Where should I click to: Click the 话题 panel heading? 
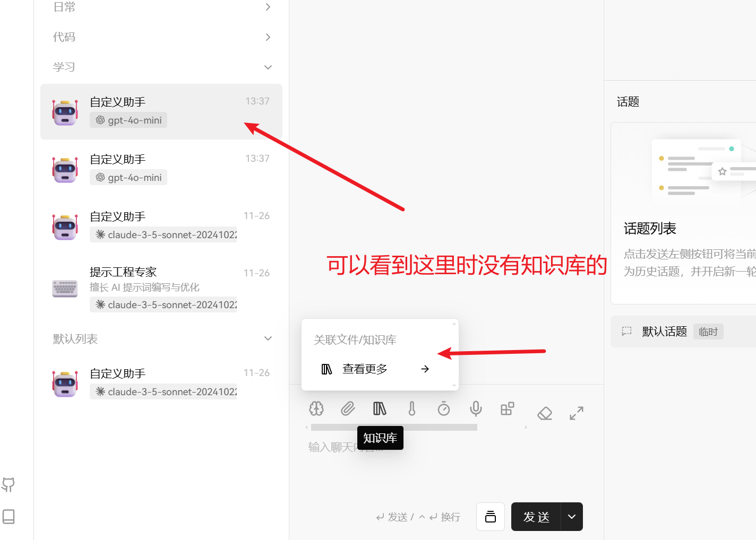coord(628,102)
